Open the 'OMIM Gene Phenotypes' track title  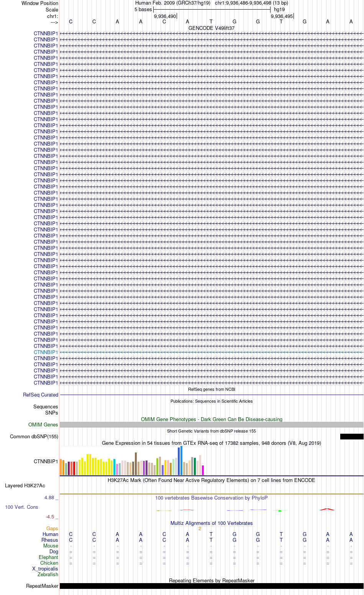[x=212, y=419]
